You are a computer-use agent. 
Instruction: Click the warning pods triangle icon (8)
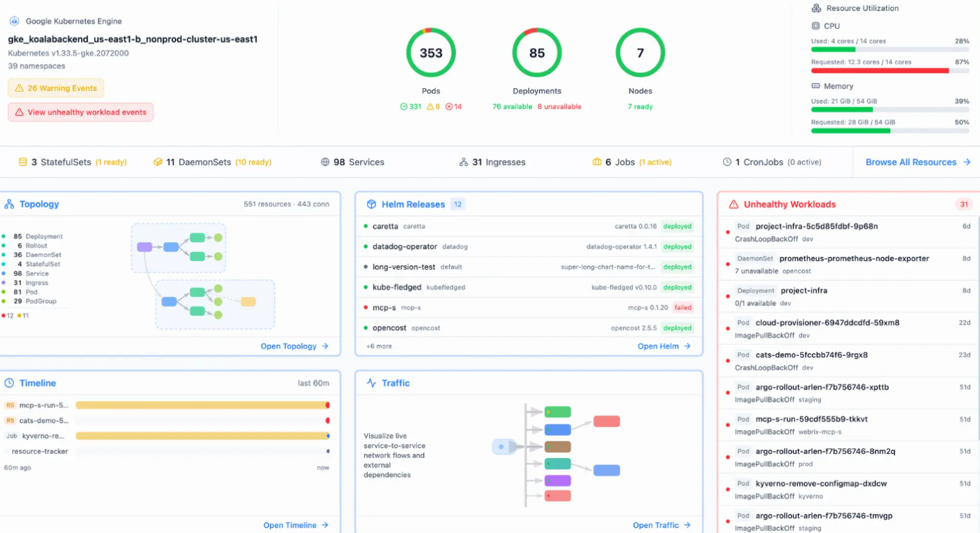point(430,107)
